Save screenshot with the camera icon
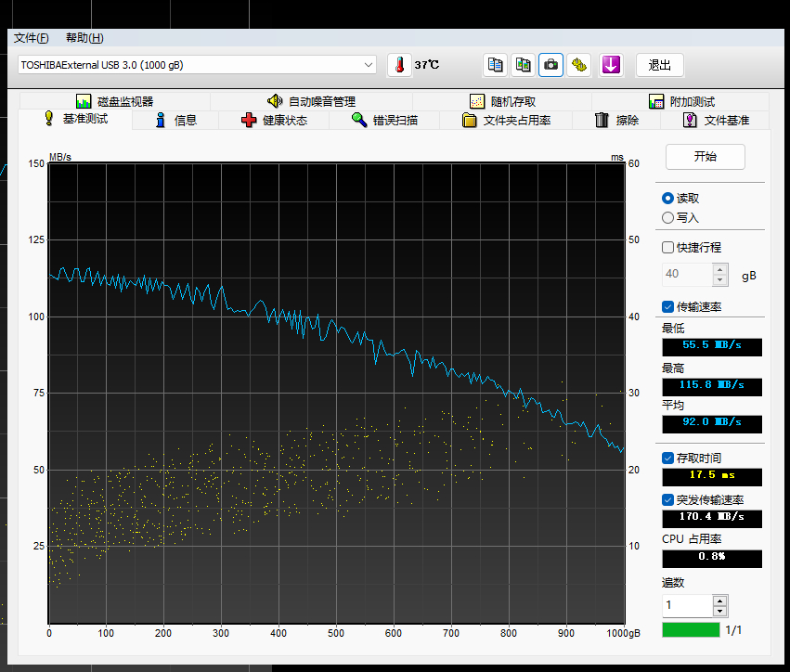790x672 pixels. click(550, 65)
